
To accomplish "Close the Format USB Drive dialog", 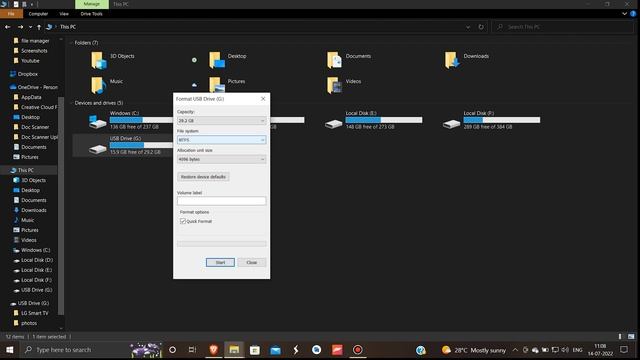I will 263,99.
